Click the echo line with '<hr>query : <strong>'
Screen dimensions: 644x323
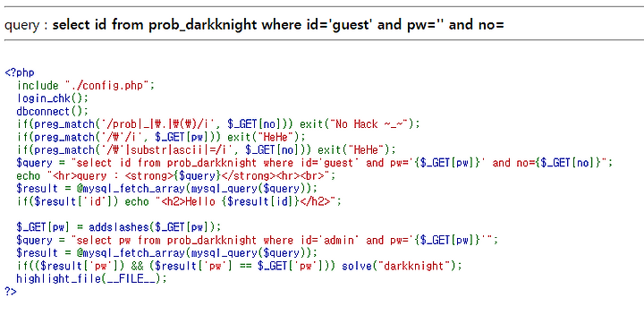coord(176,176)
